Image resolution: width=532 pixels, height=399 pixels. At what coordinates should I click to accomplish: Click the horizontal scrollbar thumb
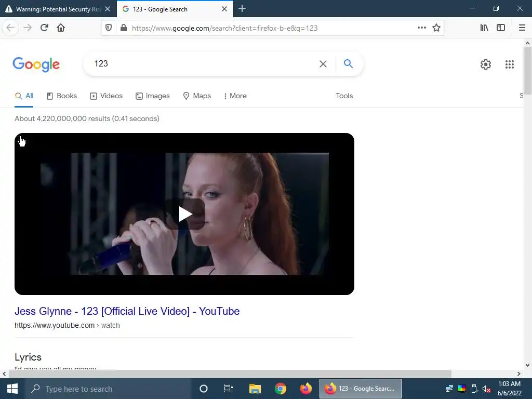pos(230,374)
